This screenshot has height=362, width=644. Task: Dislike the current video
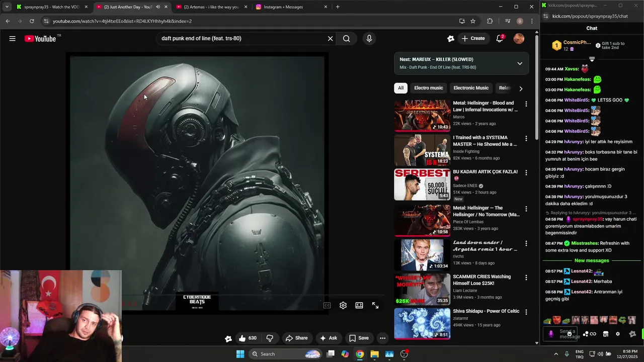click(x=270, y=338)
